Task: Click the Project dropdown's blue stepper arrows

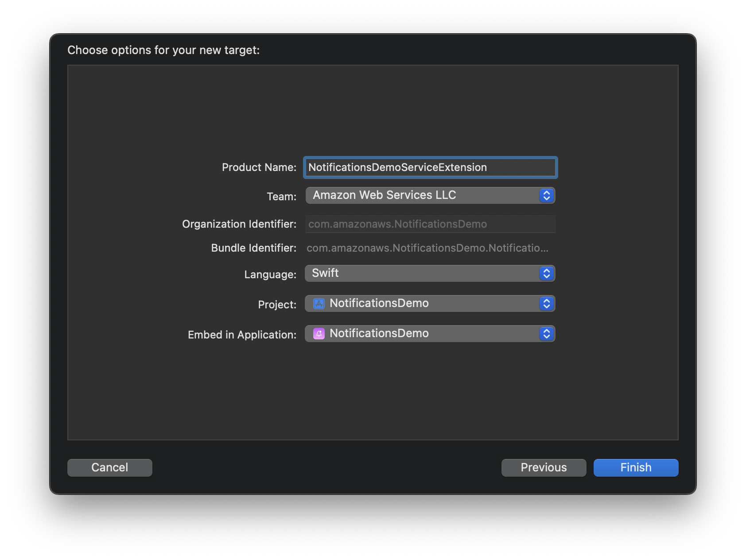Action: pos(547,303)
